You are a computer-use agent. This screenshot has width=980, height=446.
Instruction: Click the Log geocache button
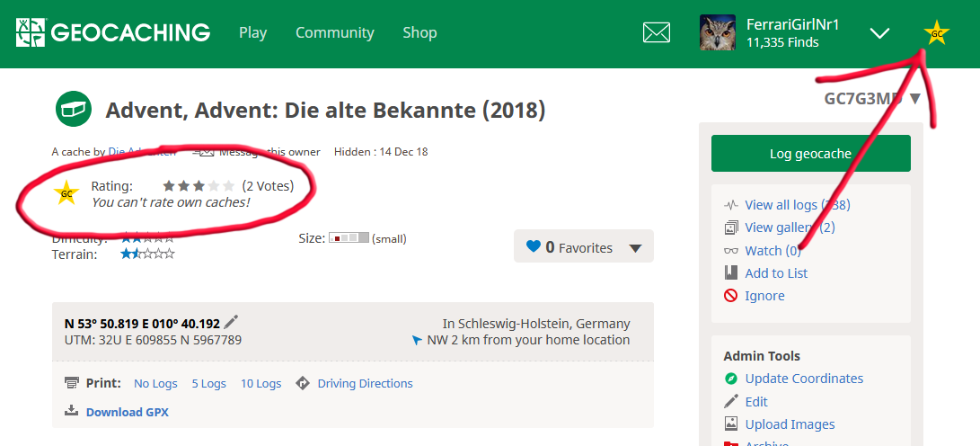click(x=810, y=153)
